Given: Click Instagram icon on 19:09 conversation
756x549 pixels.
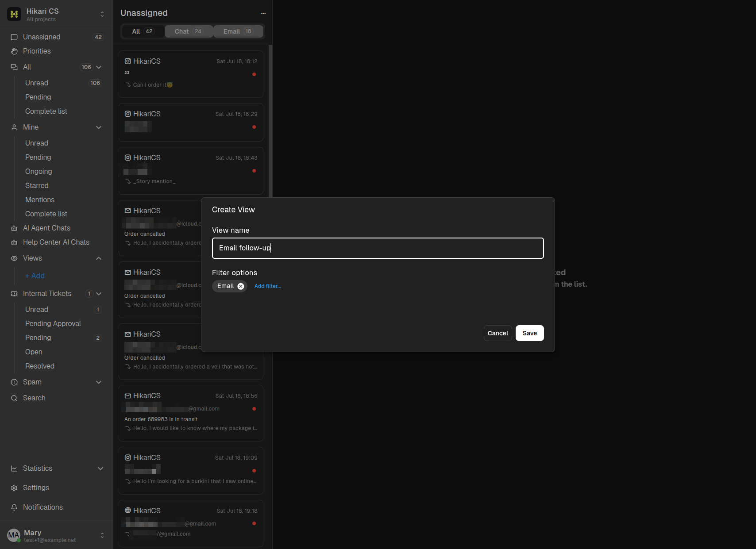Looking at the screenshot, I should click(128, 457).
